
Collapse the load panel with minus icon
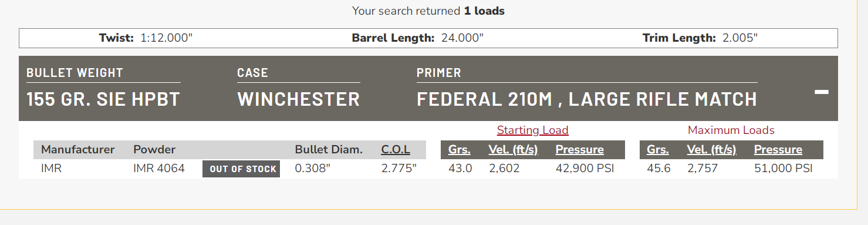(822, 92)
